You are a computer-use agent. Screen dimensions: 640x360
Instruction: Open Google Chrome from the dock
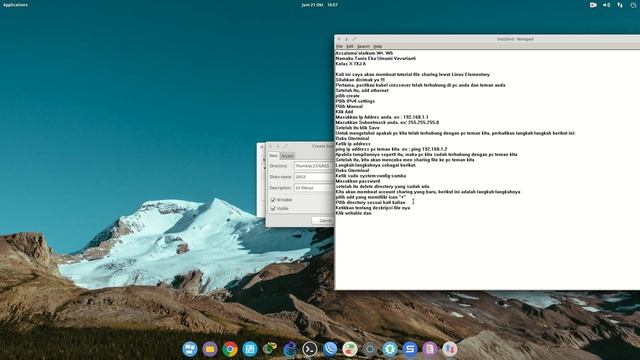[x=230, y=349]
